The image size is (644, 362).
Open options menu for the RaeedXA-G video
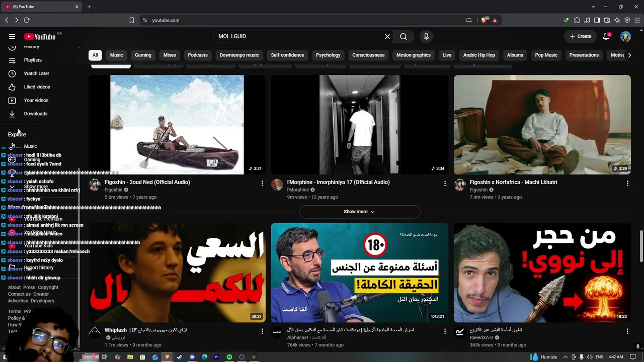(x=627, y=331)
